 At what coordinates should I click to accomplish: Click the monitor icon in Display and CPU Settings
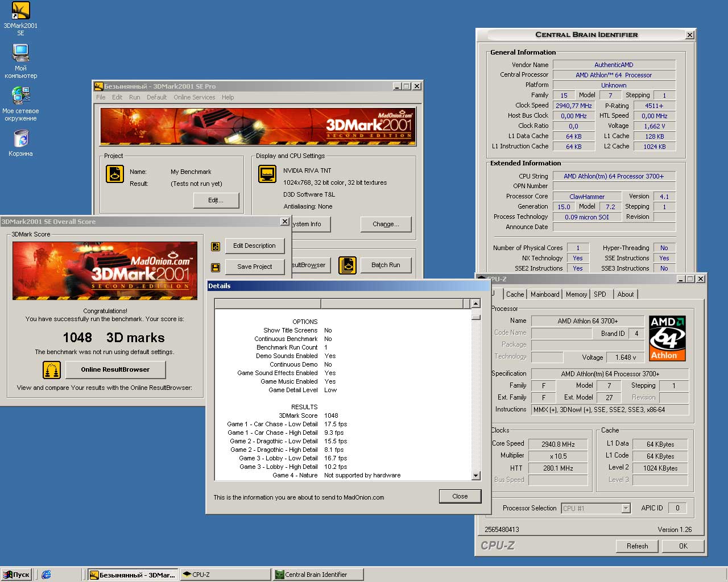point(267,174)
